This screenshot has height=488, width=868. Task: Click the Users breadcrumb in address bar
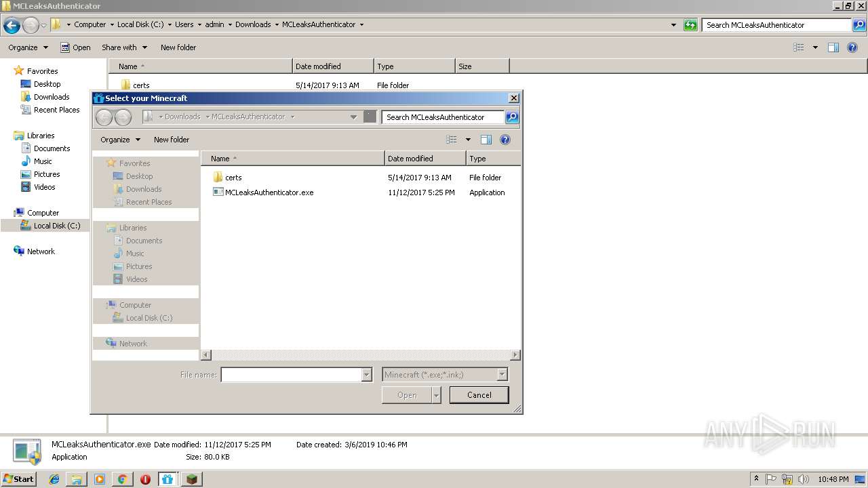[184, 24]
